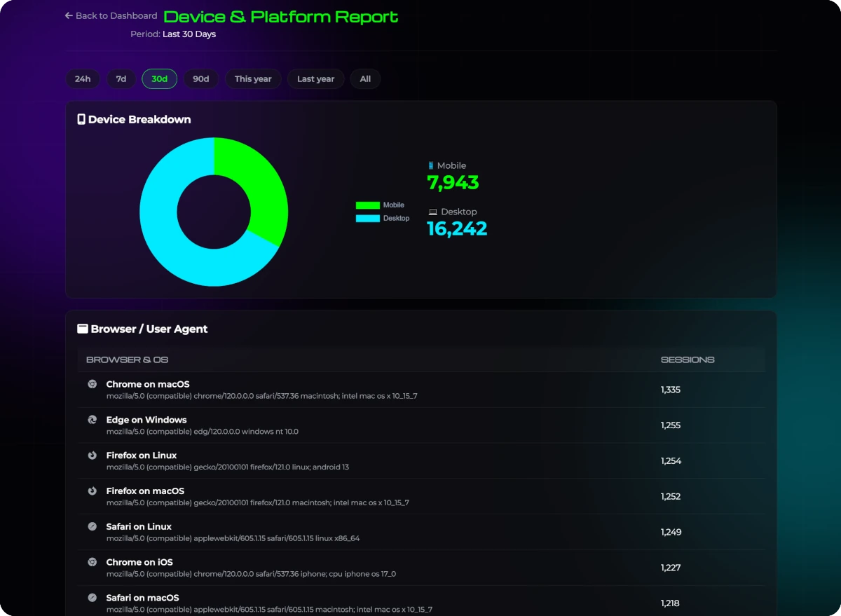The width and height of the screenshot is (841, 616).
Task: Select the 24h time period filter
Action: point(82,78)
